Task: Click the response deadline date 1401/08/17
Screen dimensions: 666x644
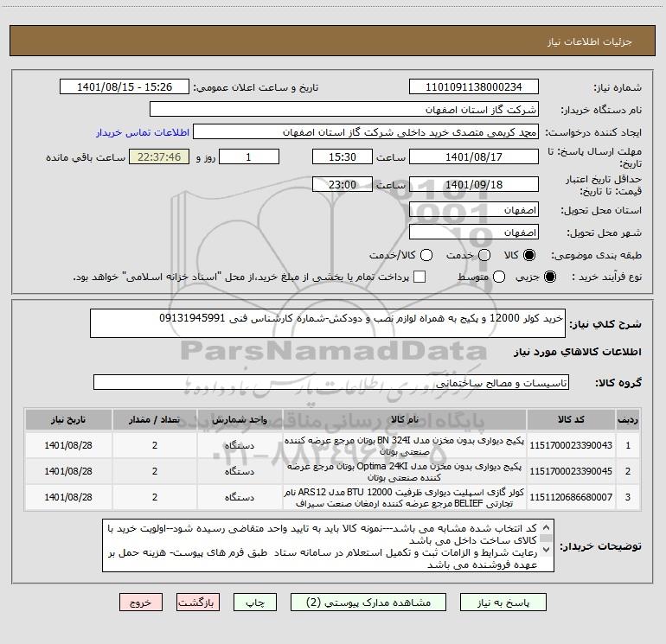Action: [x=474, y=156]
